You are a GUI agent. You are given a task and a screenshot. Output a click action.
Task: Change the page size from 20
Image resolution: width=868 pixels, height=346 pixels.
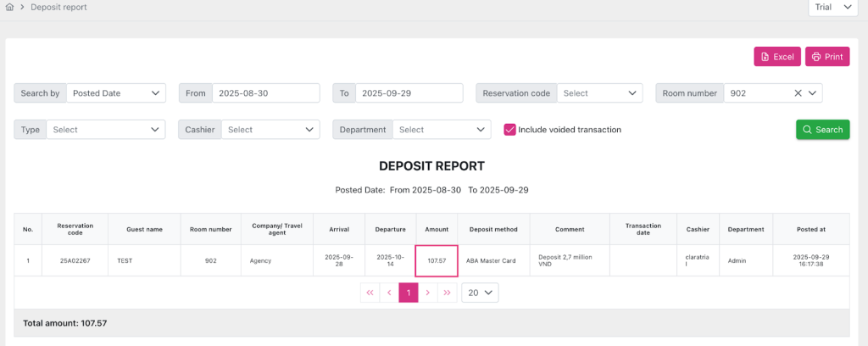click(479, 293)
